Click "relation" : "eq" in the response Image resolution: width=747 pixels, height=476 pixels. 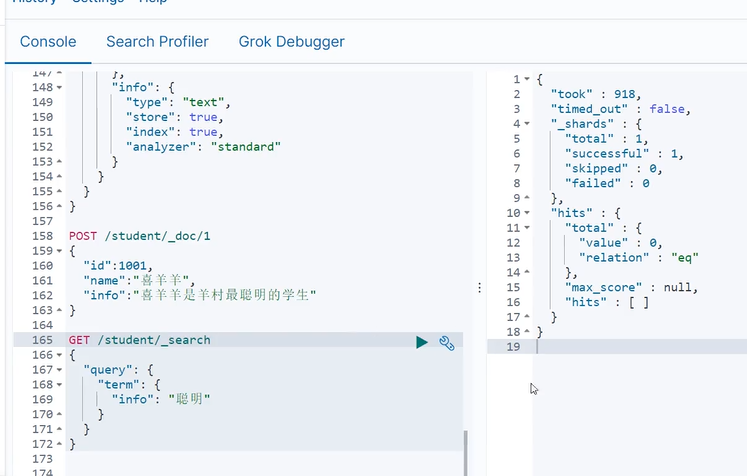[x=639, y=258]
